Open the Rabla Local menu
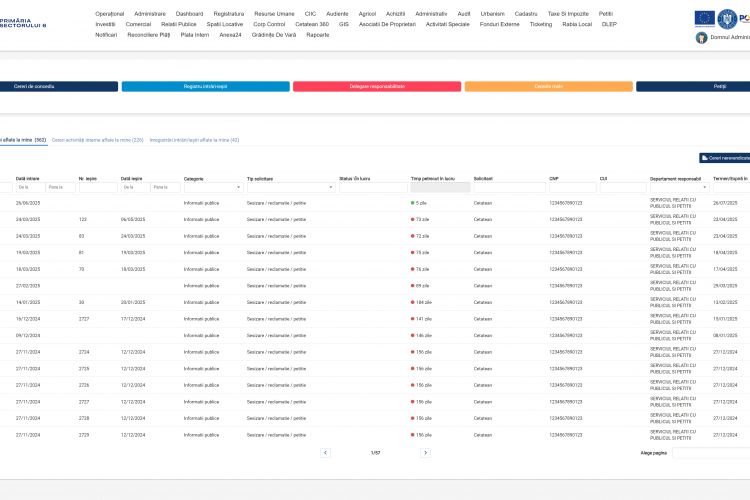The height and width of the screenshot is (500, 750). click(x=577, y=24)
